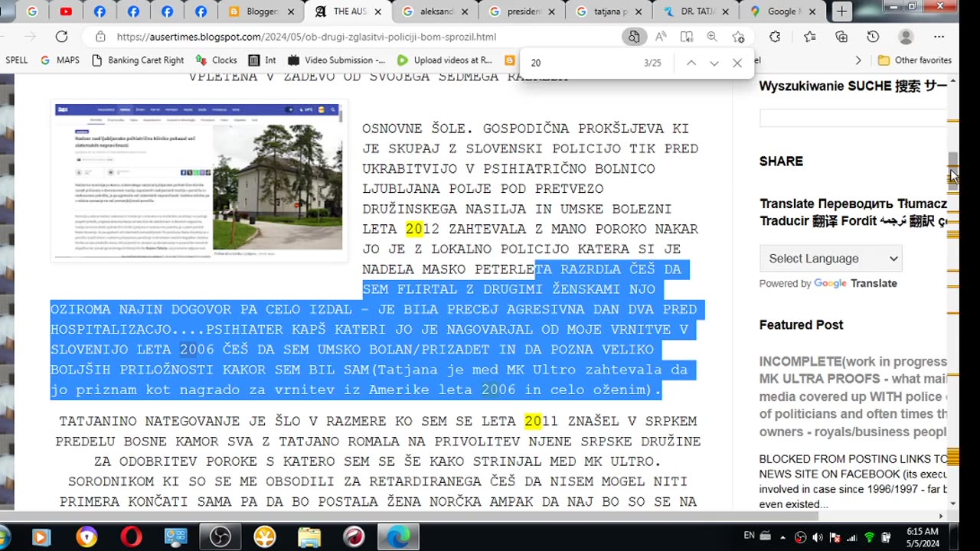Open OBS Studio from taskbar
980x551 pixels.
220,537
